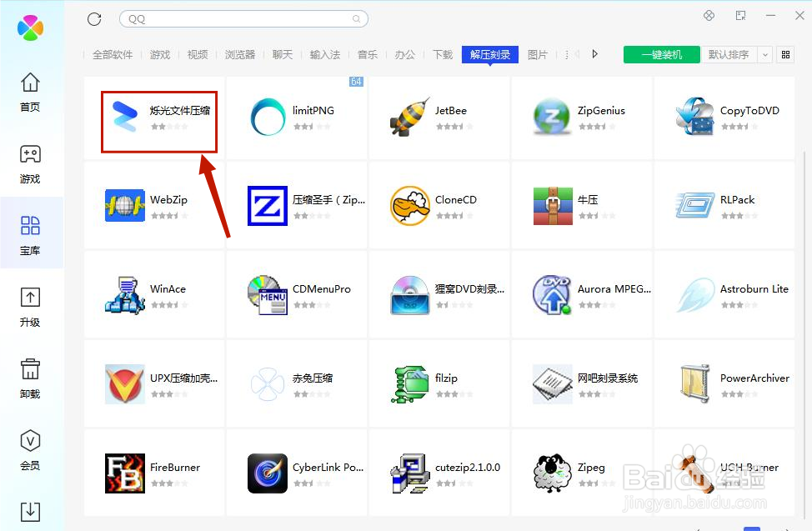Switch to 视频 category tab
This screenshot has width=812, height=531.
(x=198, y=54)
